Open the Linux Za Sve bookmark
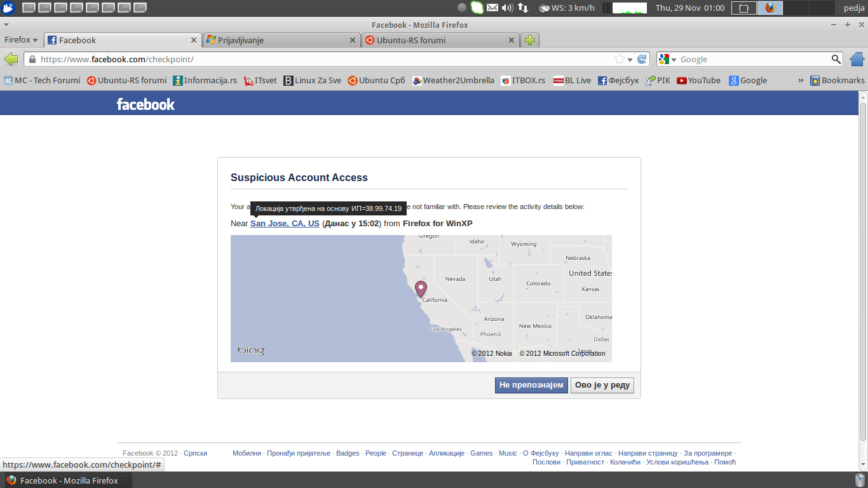 point(313,81)
